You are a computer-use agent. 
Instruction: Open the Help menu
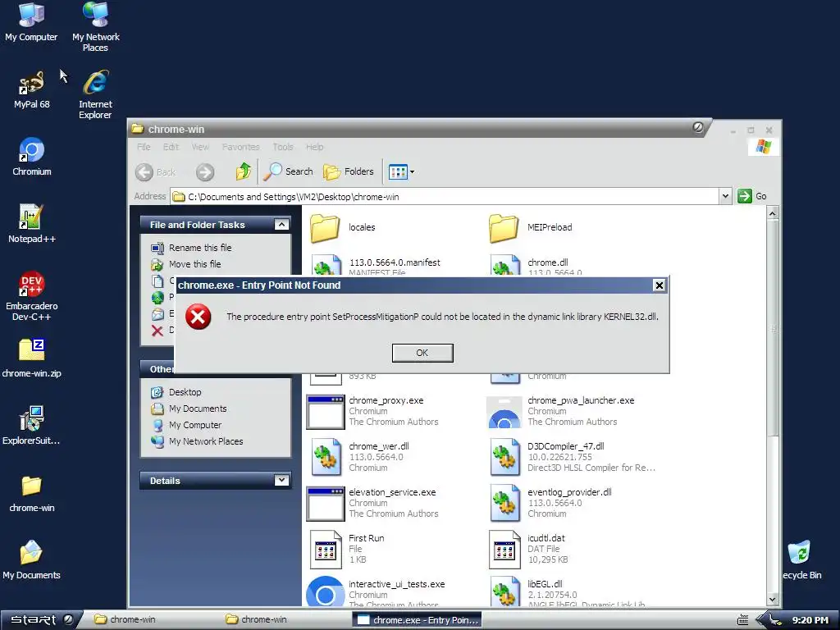point(314,147)
